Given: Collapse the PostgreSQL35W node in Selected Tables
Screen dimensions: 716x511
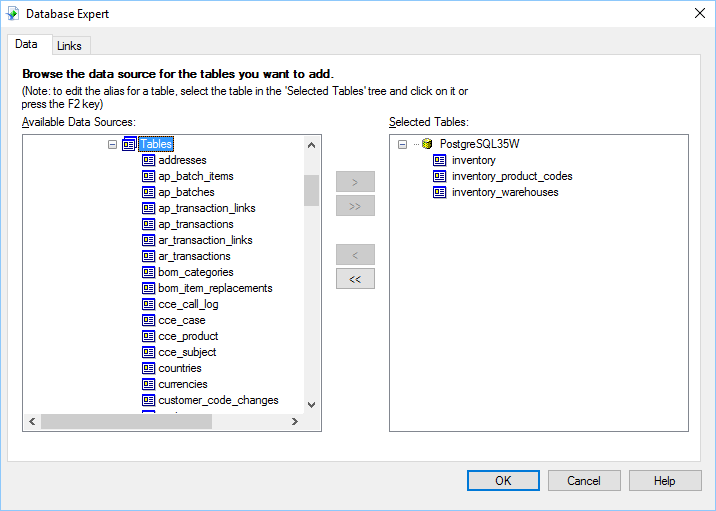Looking at the screenshot, I should pos(402,144).
